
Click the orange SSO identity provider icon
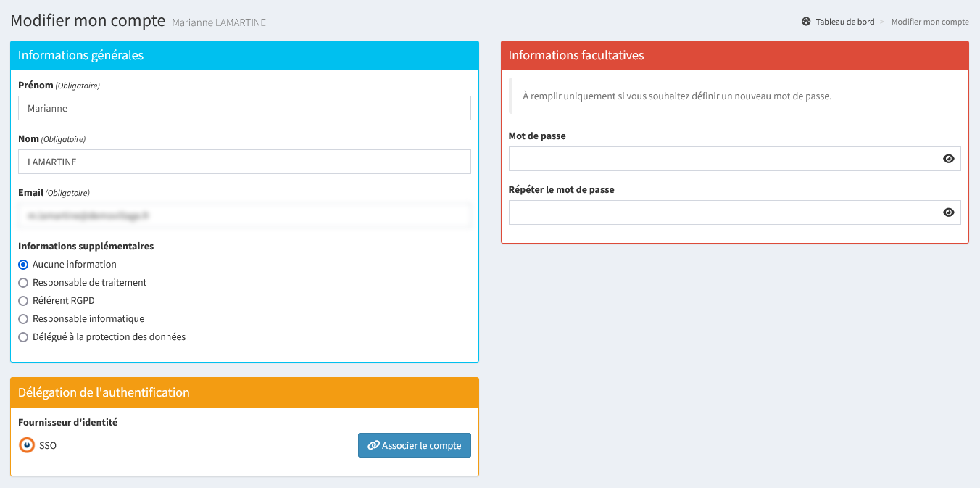pyautogui.click(x=27, y=445)
